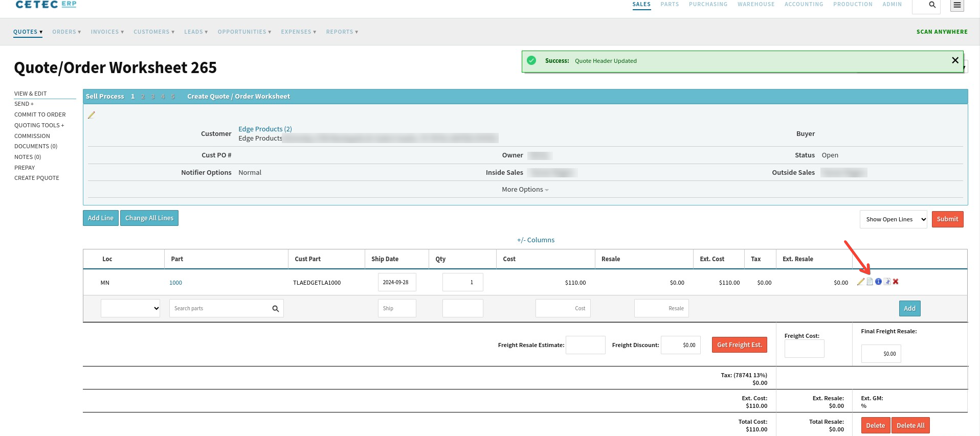Show line info with the blue info icon
This screenshot has height=436, width=980.
[878, 282]
